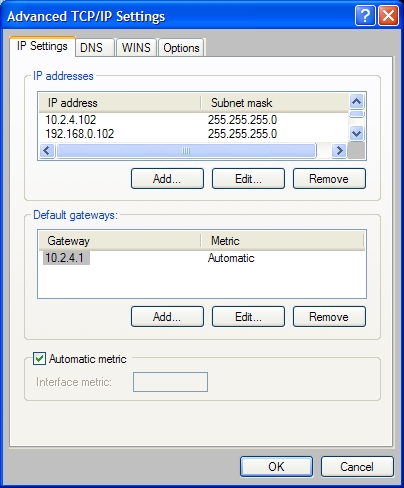Switch to the DNS tab
The height and width of the screenshot is (488, 404).
pos(91,47)
